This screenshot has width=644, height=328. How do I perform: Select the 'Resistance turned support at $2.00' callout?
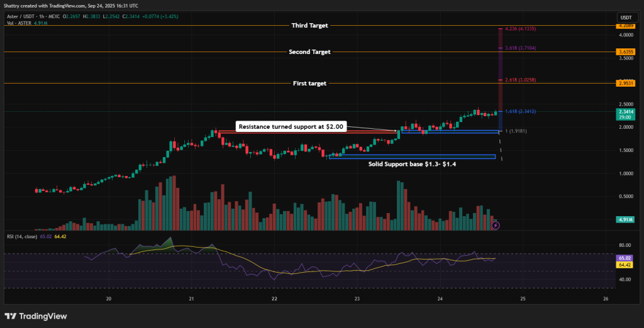tap(291, 126)
